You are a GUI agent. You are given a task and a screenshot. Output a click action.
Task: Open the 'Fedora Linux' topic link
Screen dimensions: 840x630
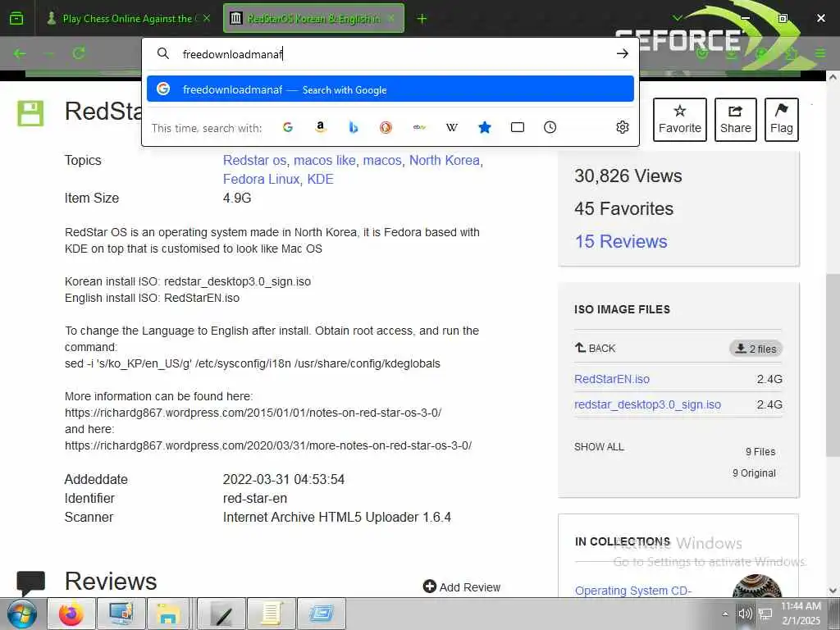pos(262,179)
